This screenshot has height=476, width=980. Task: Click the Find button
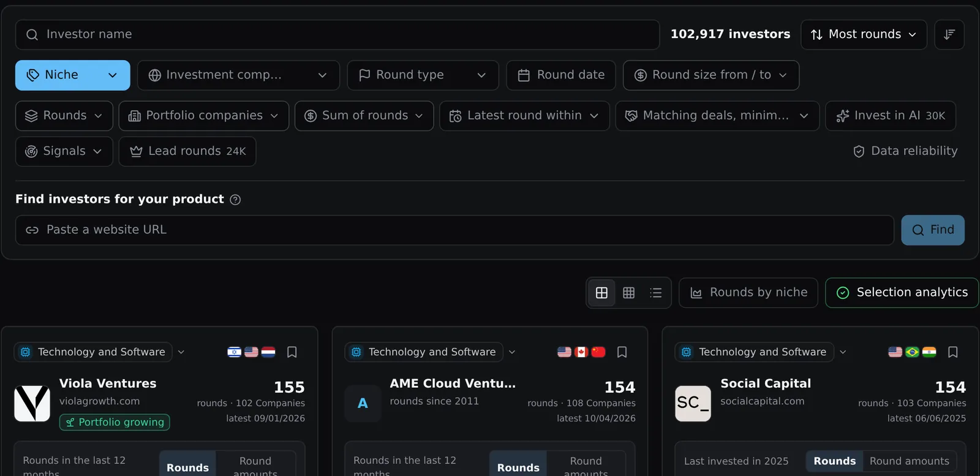point(933,230)
